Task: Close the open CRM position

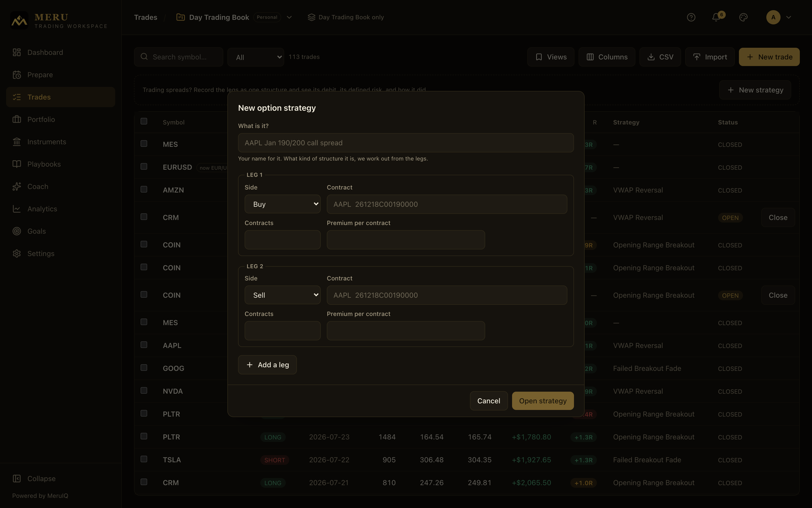Action: click(778, 217)
